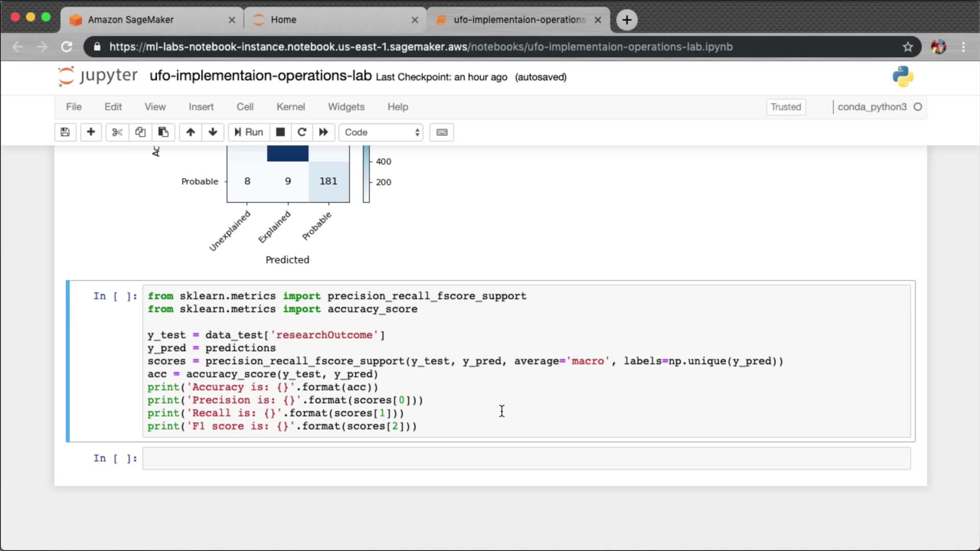Screen dimensions: 980x551
Task: Move selected cell down arrow
Action: pyautogui.click(x=213, y=132)
